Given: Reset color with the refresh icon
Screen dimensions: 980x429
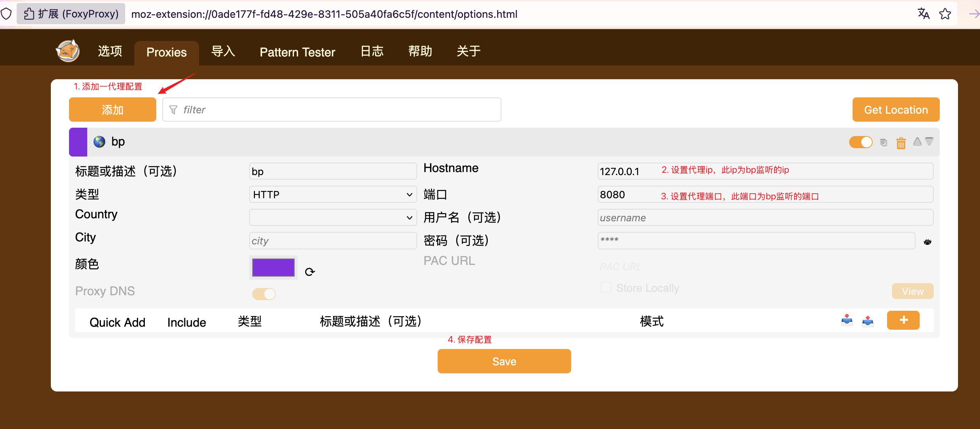Looking at the screenshot, I should point(310,272).
